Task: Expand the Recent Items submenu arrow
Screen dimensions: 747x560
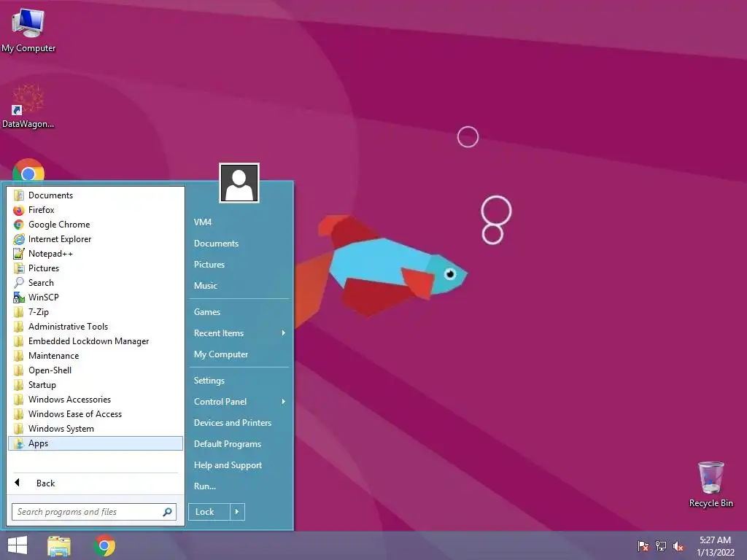Action: [284, 332]
